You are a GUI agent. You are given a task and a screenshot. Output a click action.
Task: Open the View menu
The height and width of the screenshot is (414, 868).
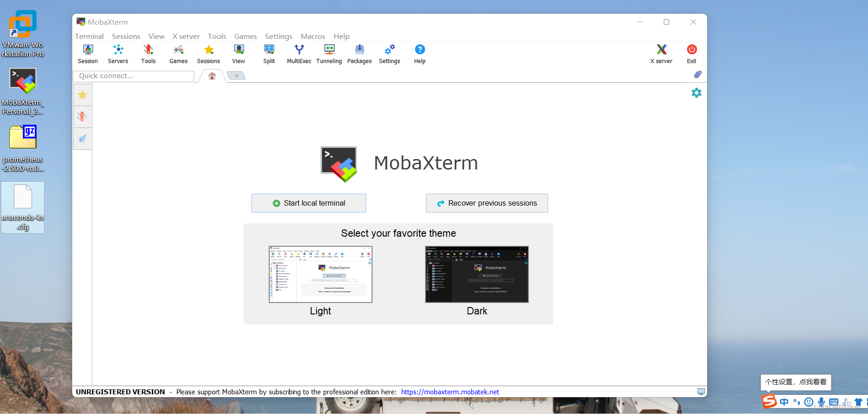coord(156,36)
